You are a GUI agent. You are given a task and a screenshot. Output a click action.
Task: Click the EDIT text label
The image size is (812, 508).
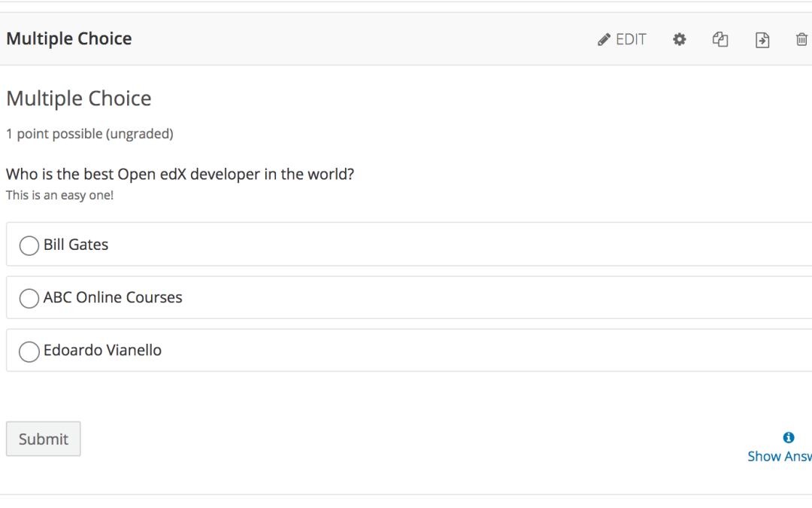[x=631, y=40]
